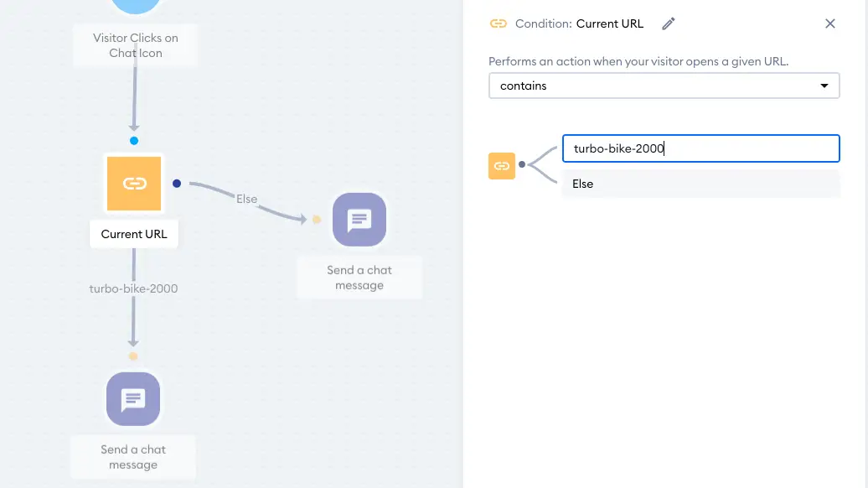Click the blue input dot above Current URL node
Image resolution: width=868 pixels, height=488 pixels.
[x=134, y=141]
